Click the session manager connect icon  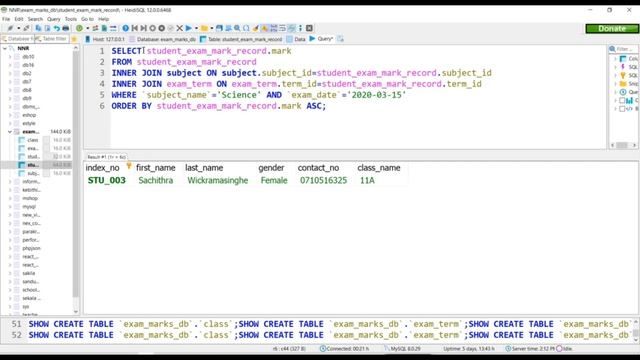(x=10, y=28)
